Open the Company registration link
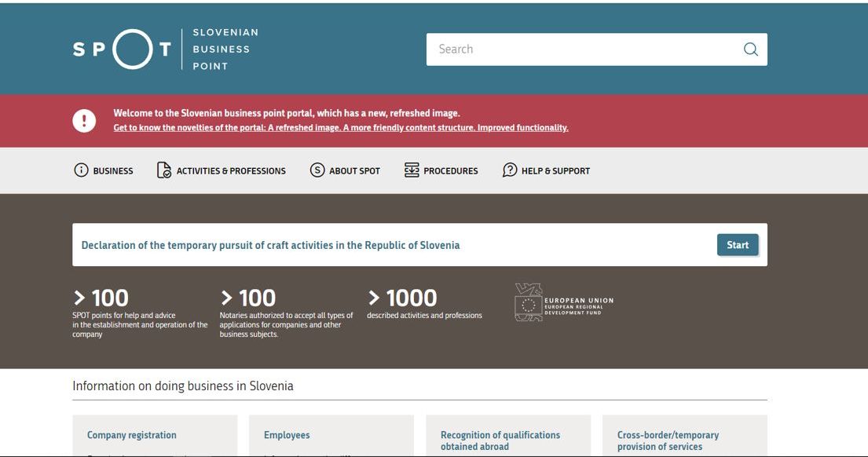The image size is (868, 457). click(x=132, y=435)
